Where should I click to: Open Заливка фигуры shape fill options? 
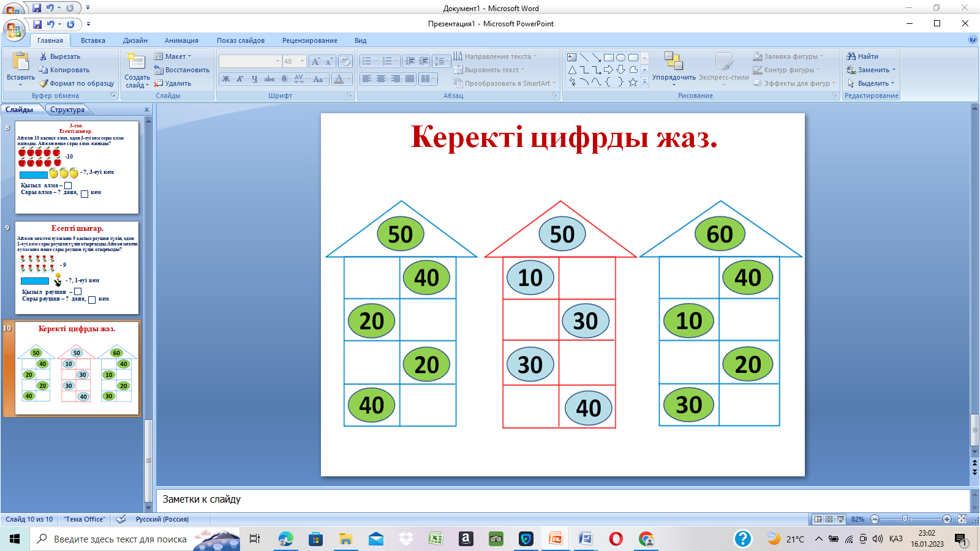click(788, 56)
